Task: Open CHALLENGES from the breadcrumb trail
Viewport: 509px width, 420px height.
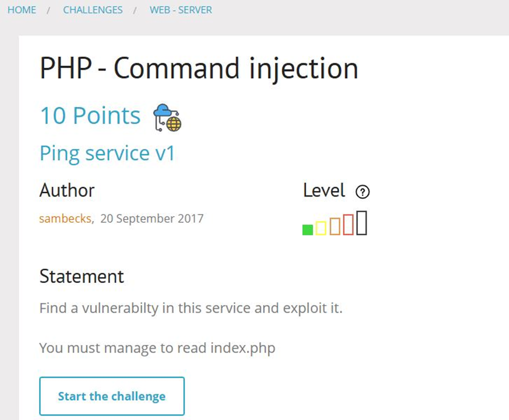Action: pyautogui.click(x=93, y=10)
